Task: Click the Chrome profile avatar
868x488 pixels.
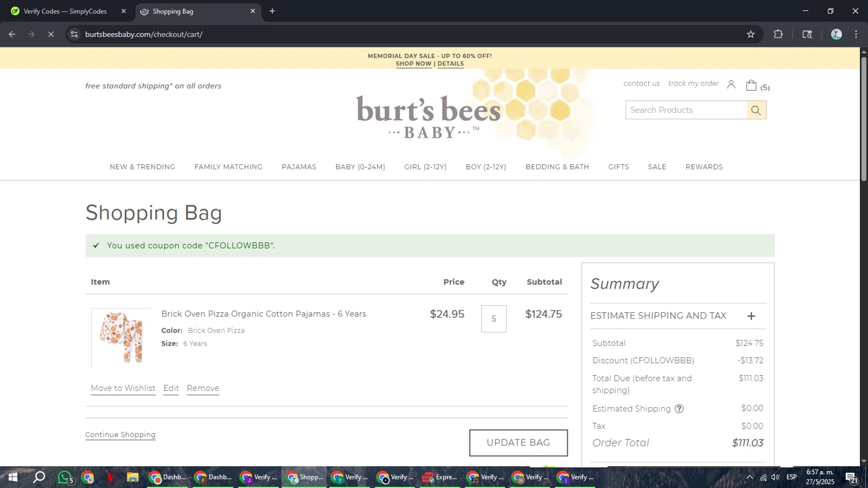Action: [x=836, y=35]
